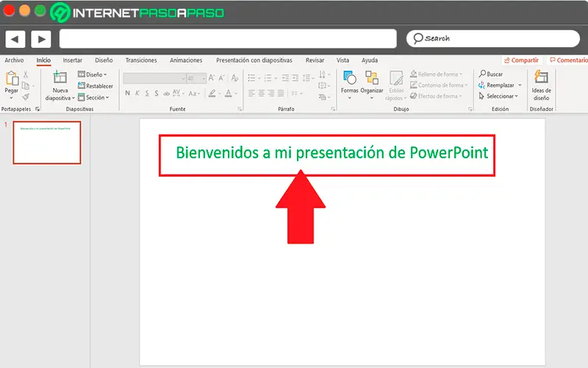The width and height of the screenshot is (588, 368).
Task: Click the Pegar (paste) clipboard icon
Action: coord(12,79)
